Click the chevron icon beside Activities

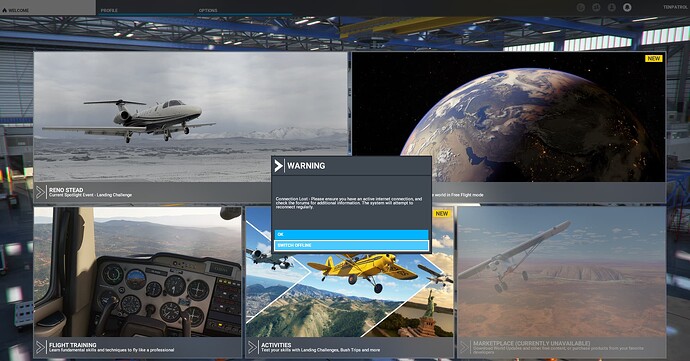pyautogui.click(x=253, y=347)
